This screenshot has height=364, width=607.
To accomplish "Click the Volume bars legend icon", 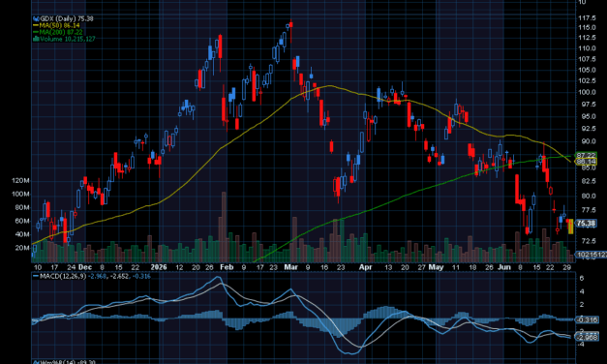I will [36, 39].
